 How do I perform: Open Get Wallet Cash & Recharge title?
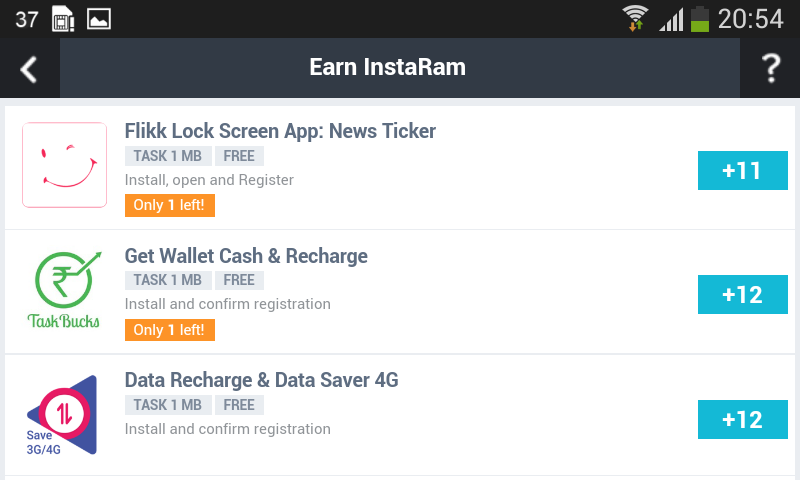click(x=246, y=256)
